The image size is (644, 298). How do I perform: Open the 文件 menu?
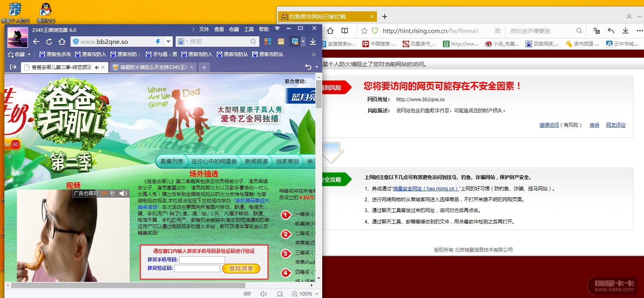click(x=204, y=29)
